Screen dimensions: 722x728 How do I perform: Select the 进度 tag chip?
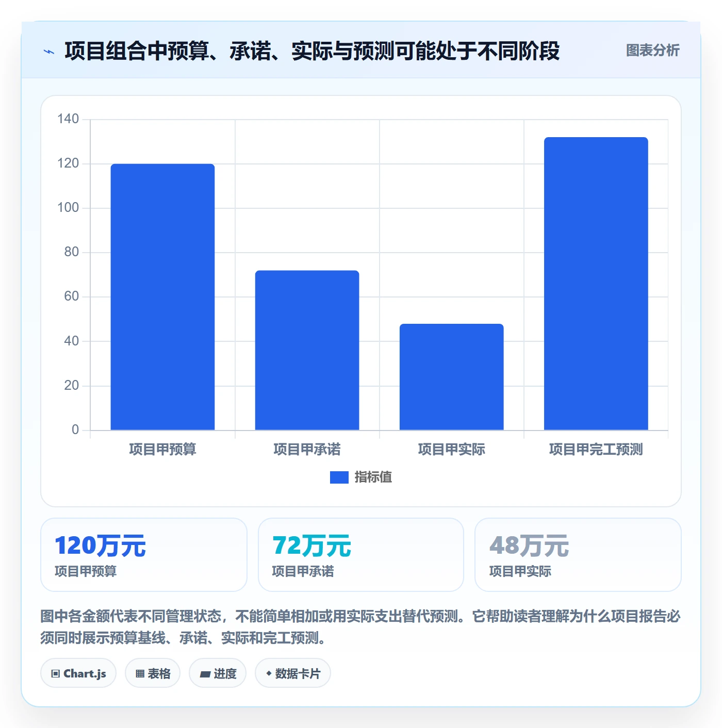218,673
